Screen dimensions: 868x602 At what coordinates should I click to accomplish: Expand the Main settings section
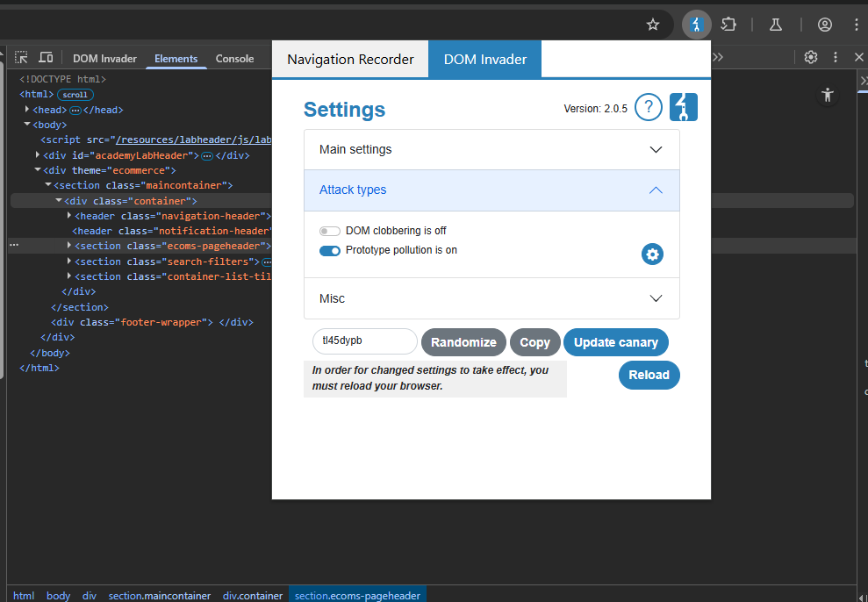pos(491,149)
